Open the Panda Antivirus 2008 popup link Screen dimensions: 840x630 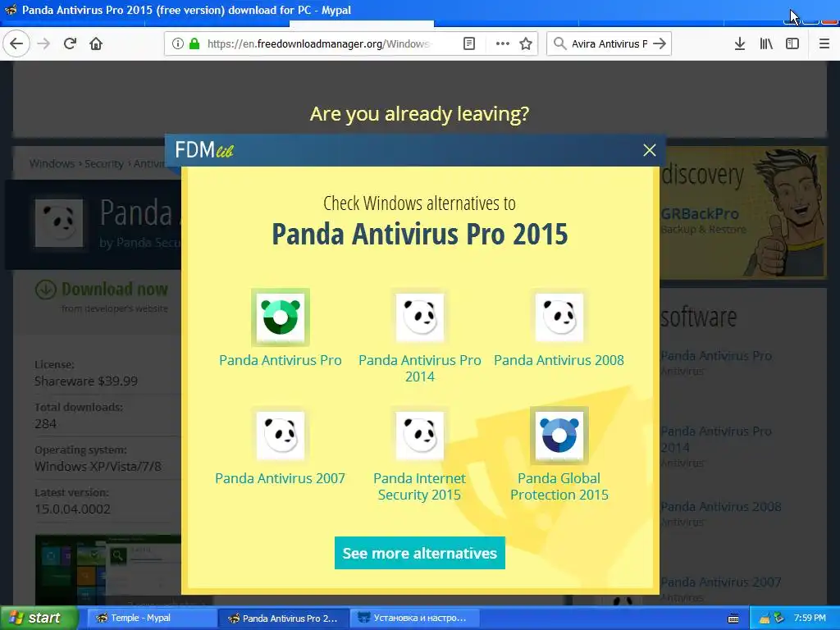pos(559,360)
